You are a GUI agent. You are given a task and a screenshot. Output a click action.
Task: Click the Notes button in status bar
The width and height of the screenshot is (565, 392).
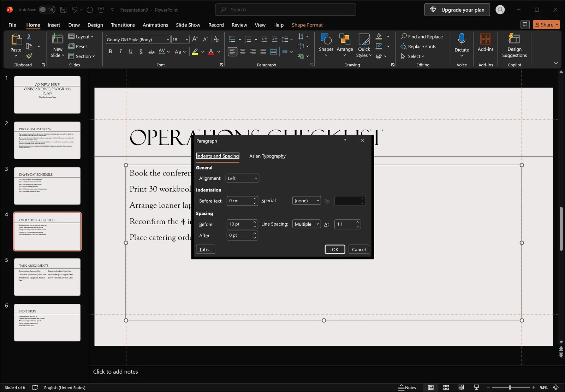[407, 387]
